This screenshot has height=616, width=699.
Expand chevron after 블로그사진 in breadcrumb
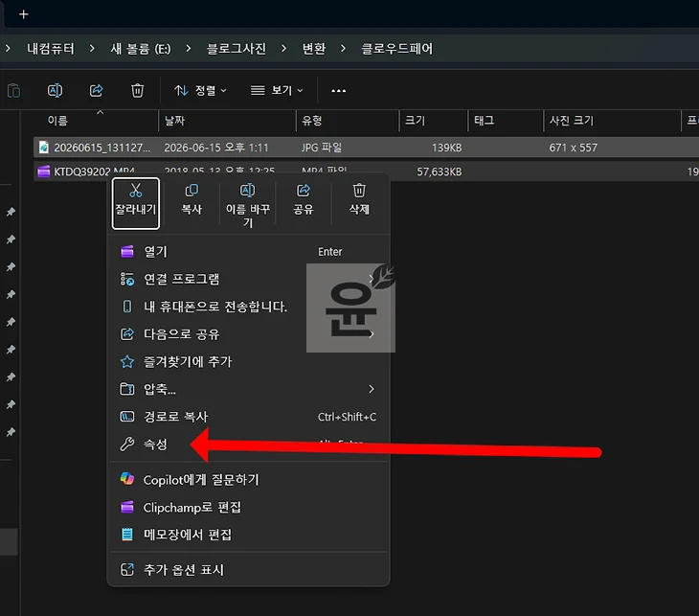pyautogui.click(x=283, y=48)
